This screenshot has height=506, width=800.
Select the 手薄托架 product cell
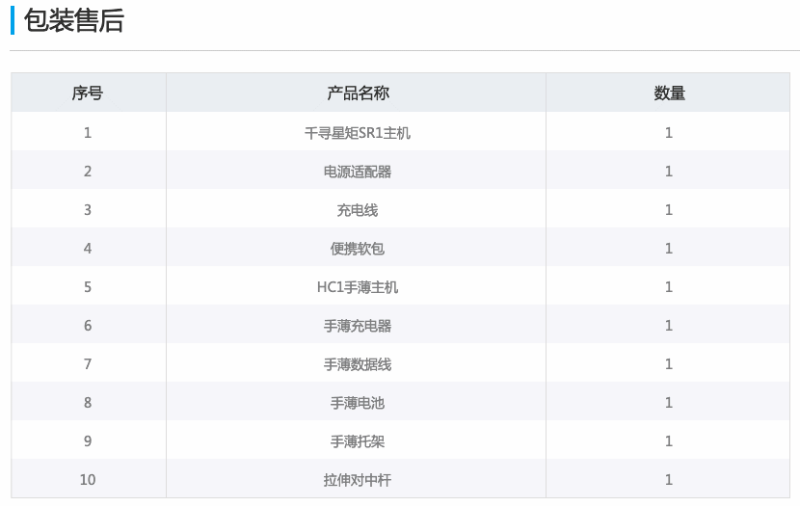point(357,441)
